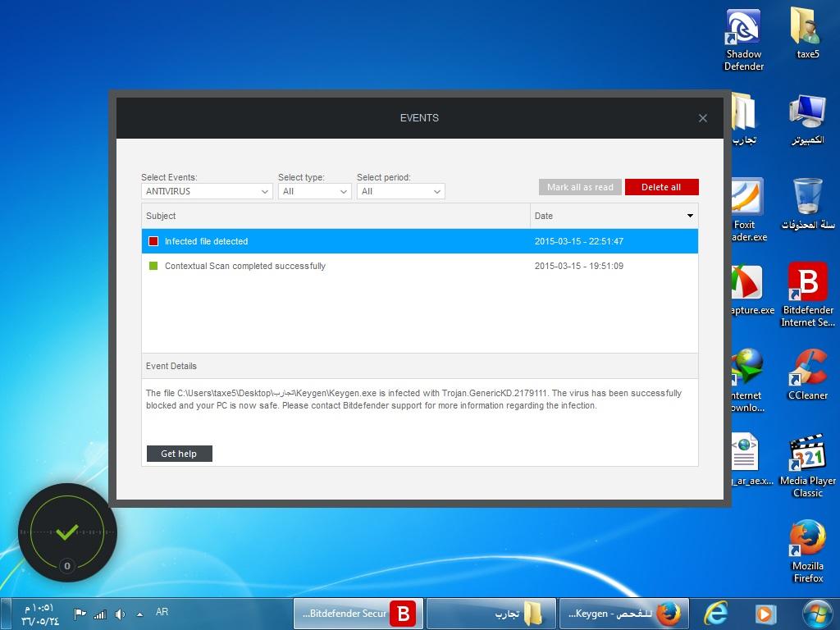
Task: Open Windows Media Player from taskbar
Action: click(765, 614)
